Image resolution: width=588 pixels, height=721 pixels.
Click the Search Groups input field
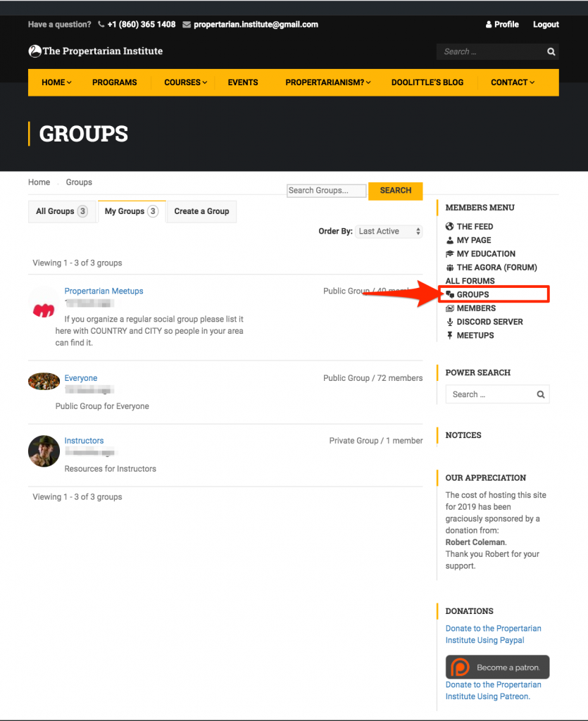[x=326, y=190]
